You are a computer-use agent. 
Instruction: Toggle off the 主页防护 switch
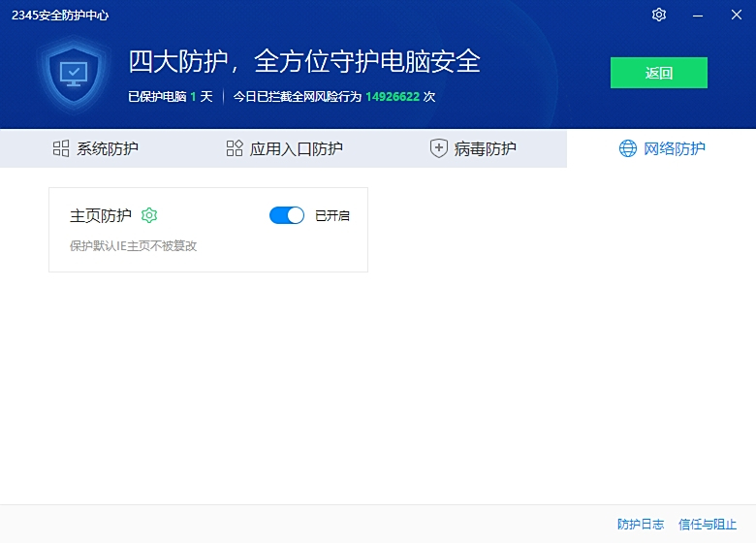click(x=287, y=215)
